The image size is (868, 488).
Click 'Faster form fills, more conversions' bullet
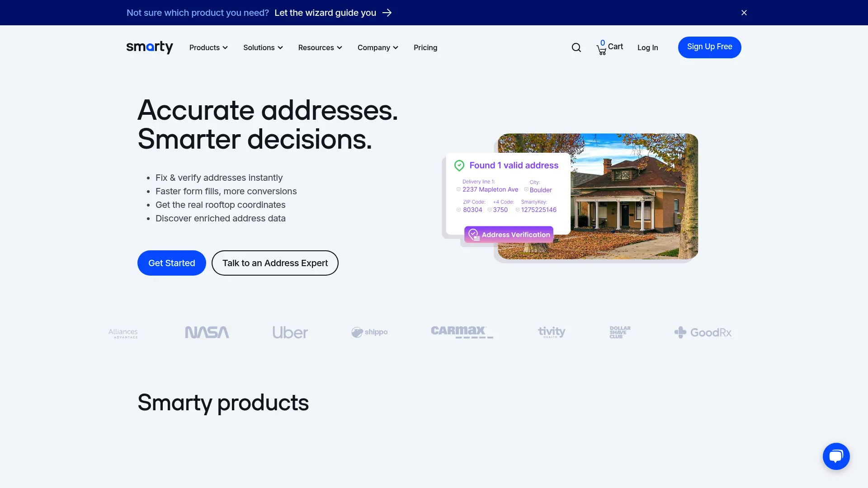coord(226,191)
